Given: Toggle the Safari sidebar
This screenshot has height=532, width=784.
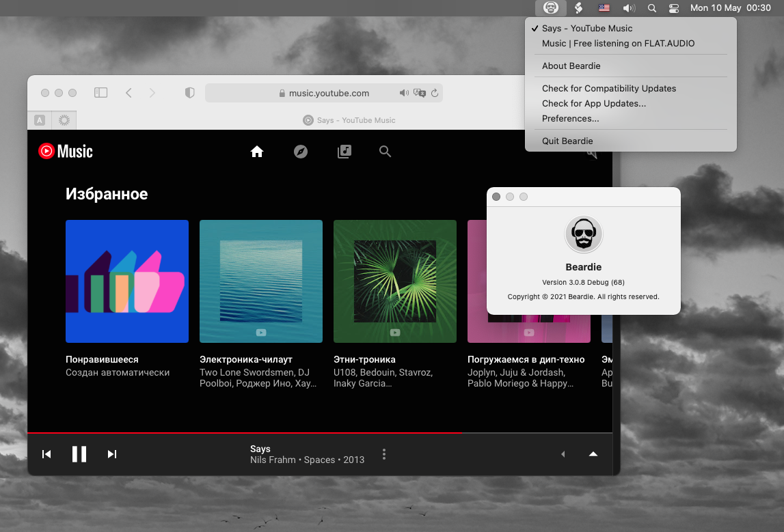Looking at the screenshot, I should click(x=100, y=93).
